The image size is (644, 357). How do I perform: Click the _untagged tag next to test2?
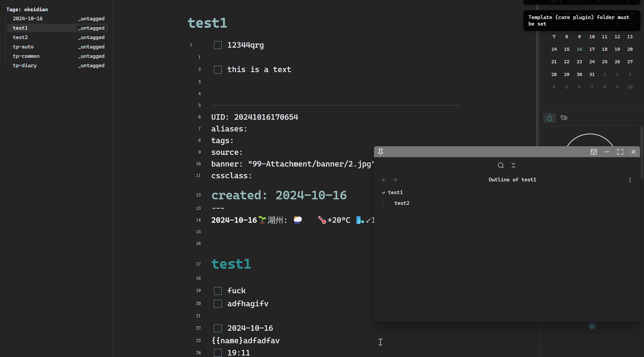[91, 37]
